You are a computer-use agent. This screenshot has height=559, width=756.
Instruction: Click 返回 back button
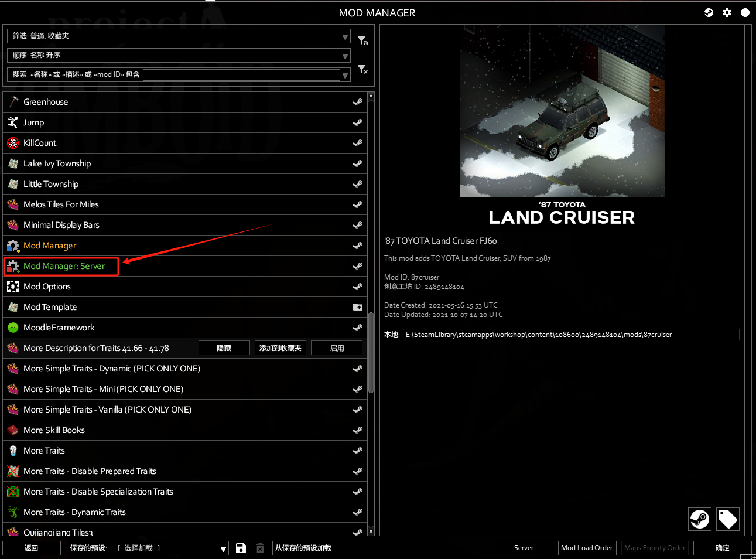pyautogui.click(x=32, y=548)
